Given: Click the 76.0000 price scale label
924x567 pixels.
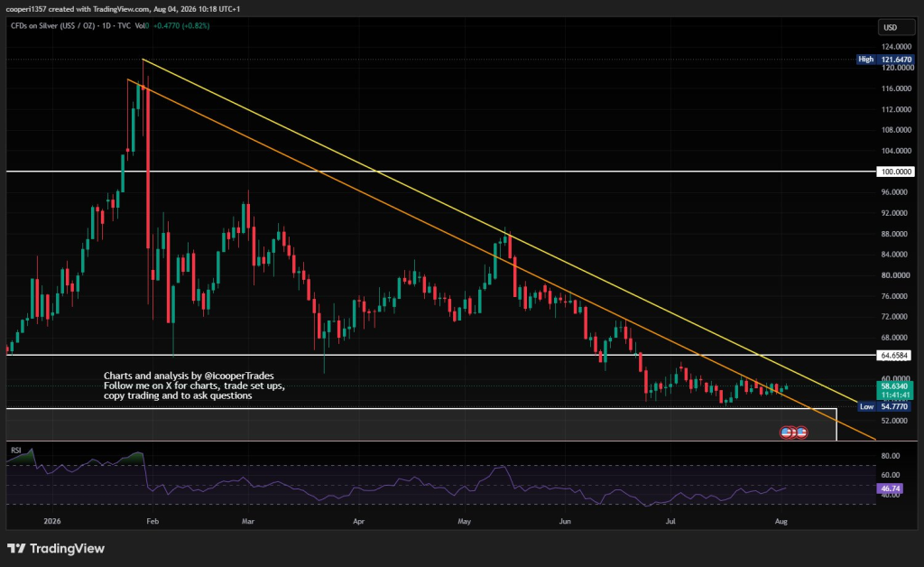Looking at the screenshot, I should [x=896, y=296].
